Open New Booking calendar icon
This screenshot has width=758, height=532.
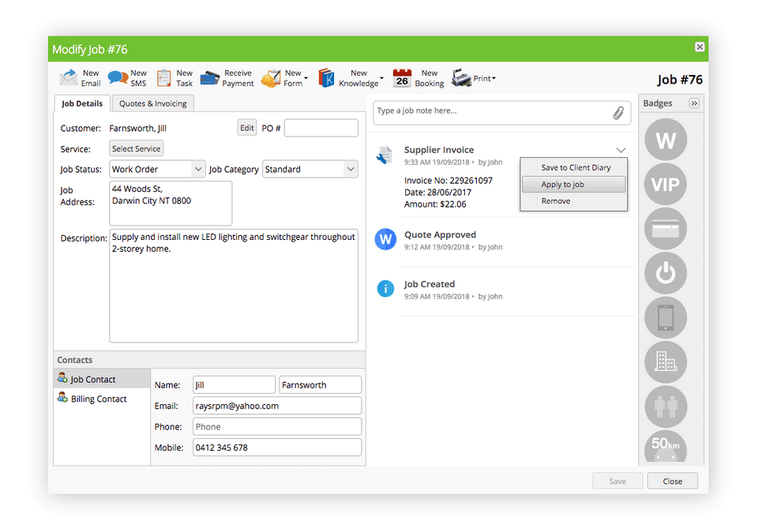pyautogui.click(x=402, y=78)
